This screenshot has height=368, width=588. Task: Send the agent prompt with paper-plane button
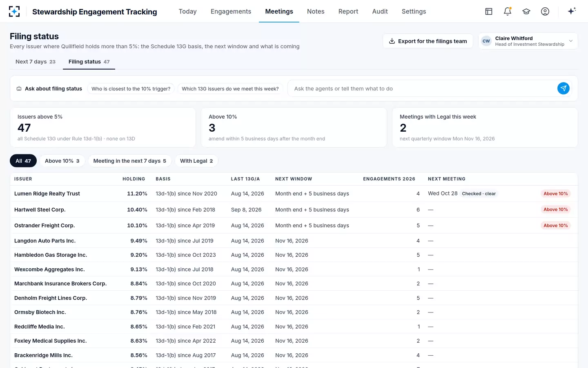click(x=563, y=88)
